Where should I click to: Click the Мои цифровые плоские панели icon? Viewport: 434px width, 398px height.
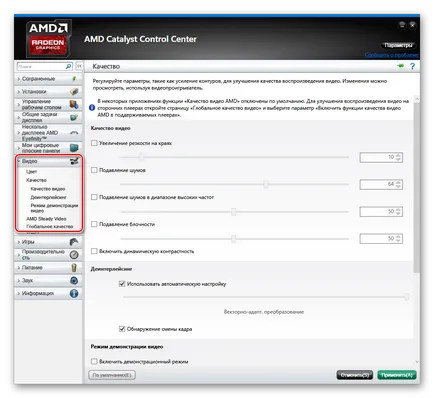74,147
